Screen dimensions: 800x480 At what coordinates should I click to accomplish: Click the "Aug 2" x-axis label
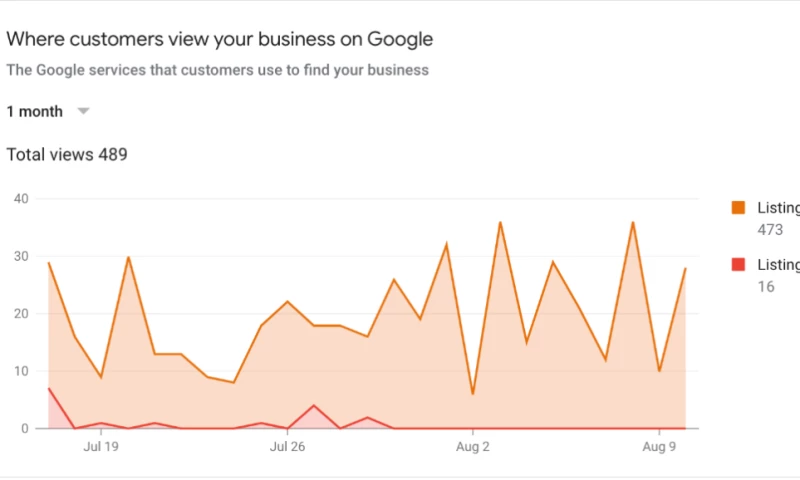click(473, 446)
